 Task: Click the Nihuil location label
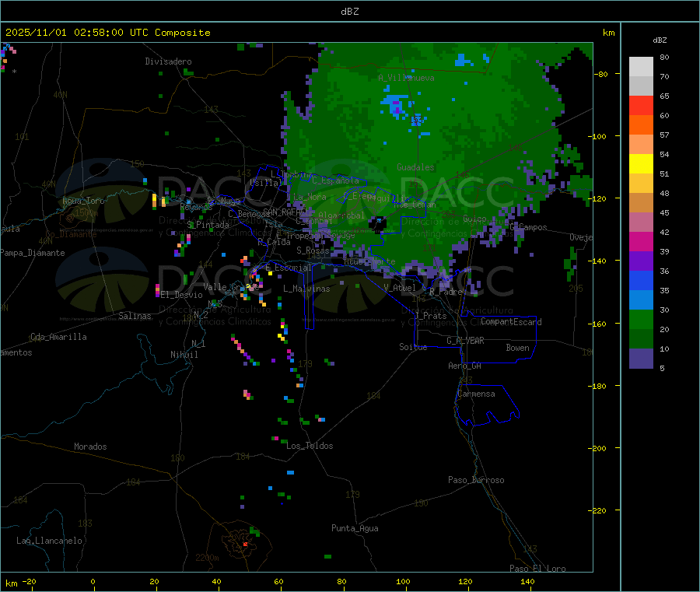[x=184, y=355]
